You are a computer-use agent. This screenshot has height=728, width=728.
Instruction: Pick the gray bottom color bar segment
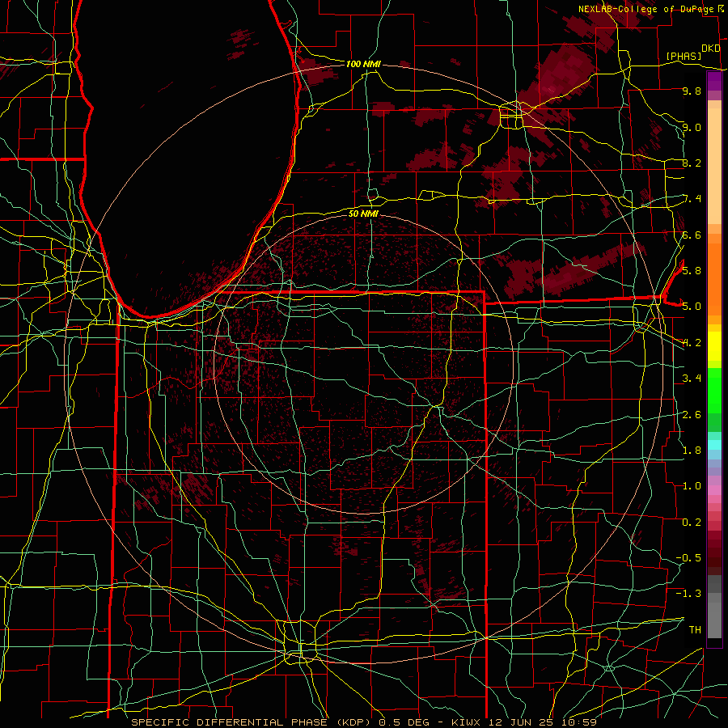pyautogui.click(x=714, y=620)
